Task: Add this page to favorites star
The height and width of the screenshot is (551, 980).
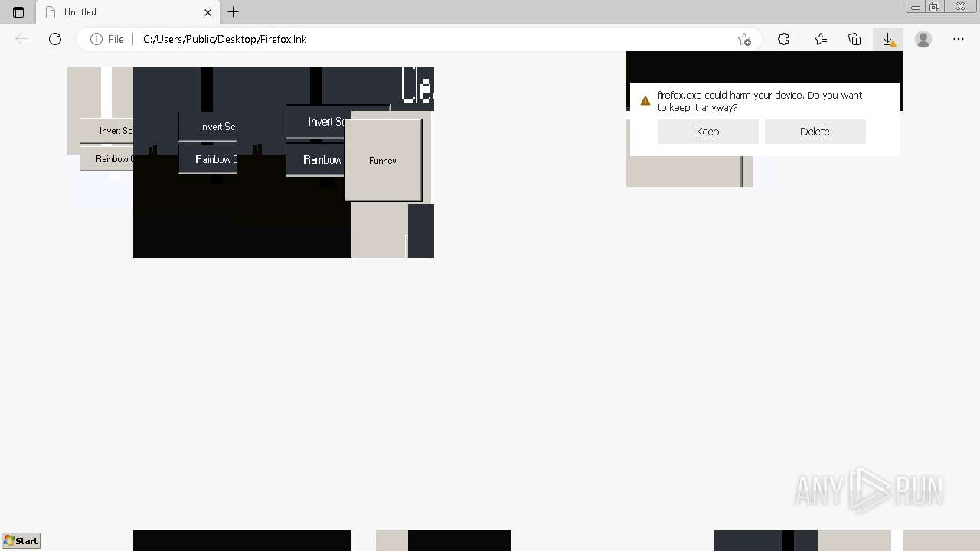Action: point(744,39)
